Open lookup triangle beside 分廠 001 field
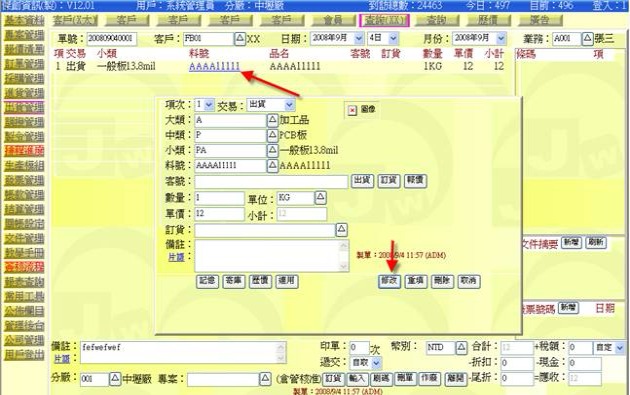630x395 pixels. pyautogui.click(x=115, y=379)
